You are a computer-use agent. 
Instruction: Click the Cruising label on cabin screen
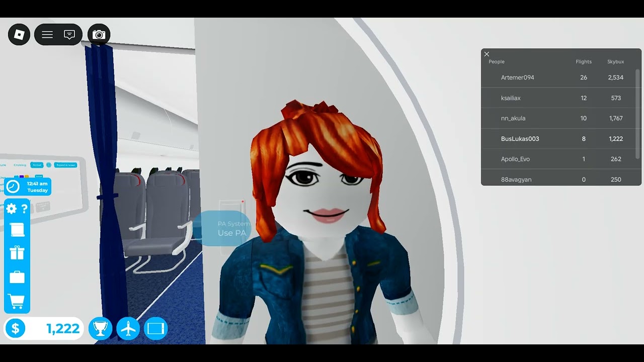(20, 165)
